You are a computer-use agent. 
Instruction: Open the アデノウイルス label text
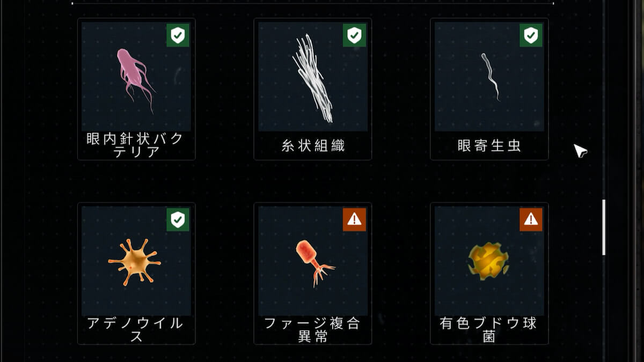pos(136,330)
